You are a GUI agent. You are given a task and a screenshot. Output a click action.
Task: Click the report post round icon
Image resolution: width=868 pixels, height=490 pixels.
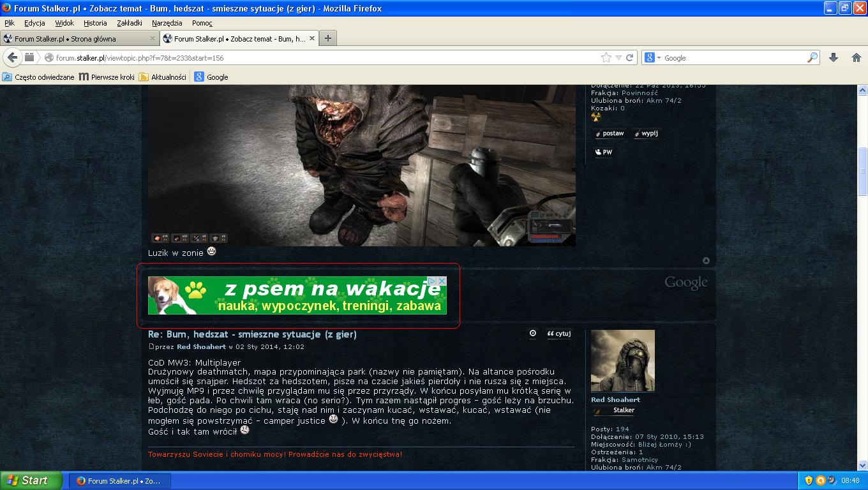coord(533,333)
